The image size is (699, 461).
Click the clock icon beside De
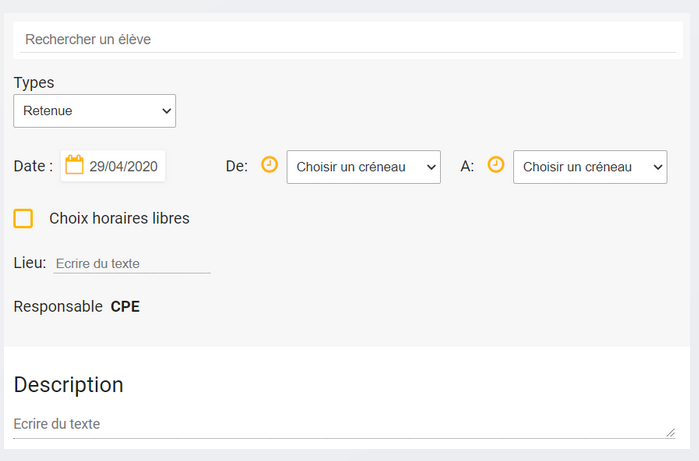(269, 165)
